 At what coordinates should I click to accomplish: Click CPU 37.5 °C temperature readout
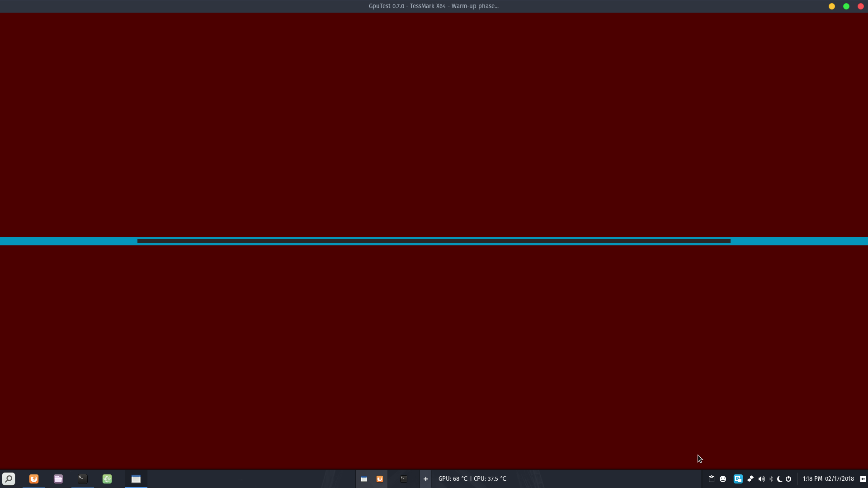[x=490, y=479]
